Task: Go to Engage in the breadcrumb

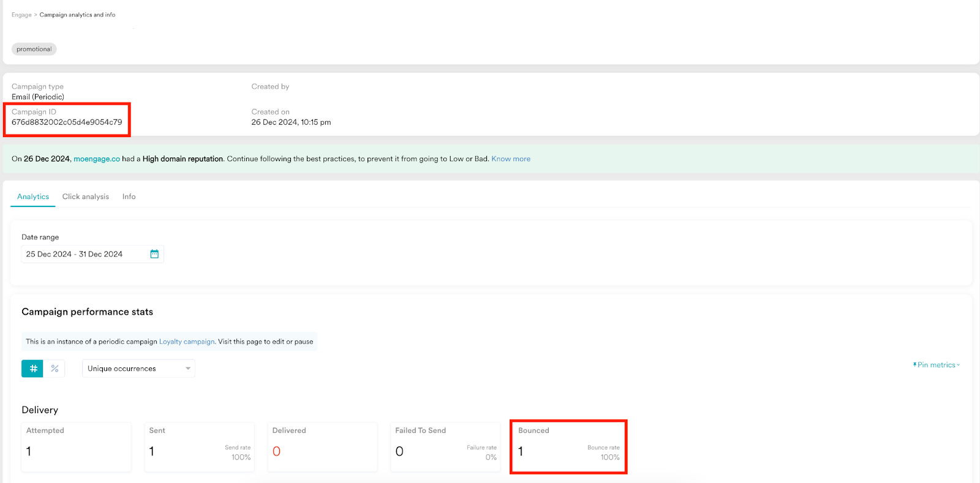Action: (21, 15)
